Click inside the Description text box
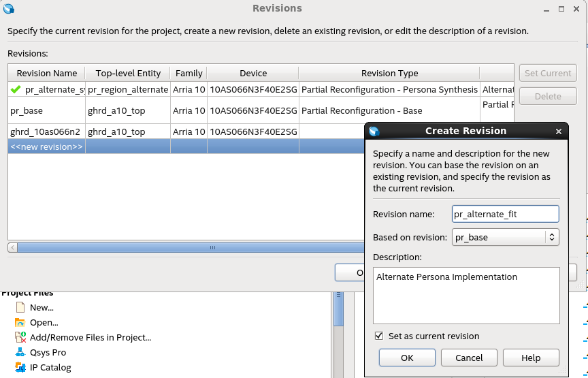Viewport: 588px width, 378px height. coord(466,295)
